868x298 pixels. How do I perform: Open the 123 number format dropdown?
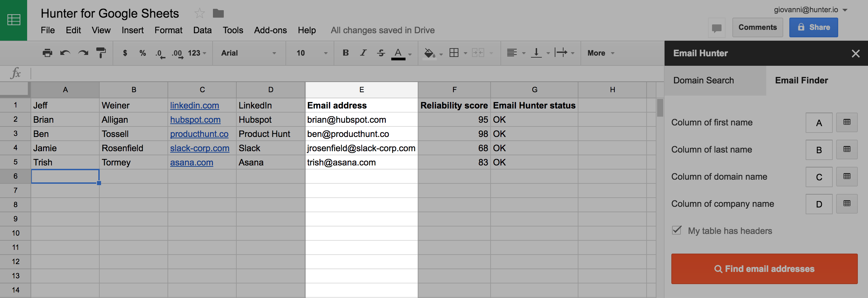pos(197,53)
